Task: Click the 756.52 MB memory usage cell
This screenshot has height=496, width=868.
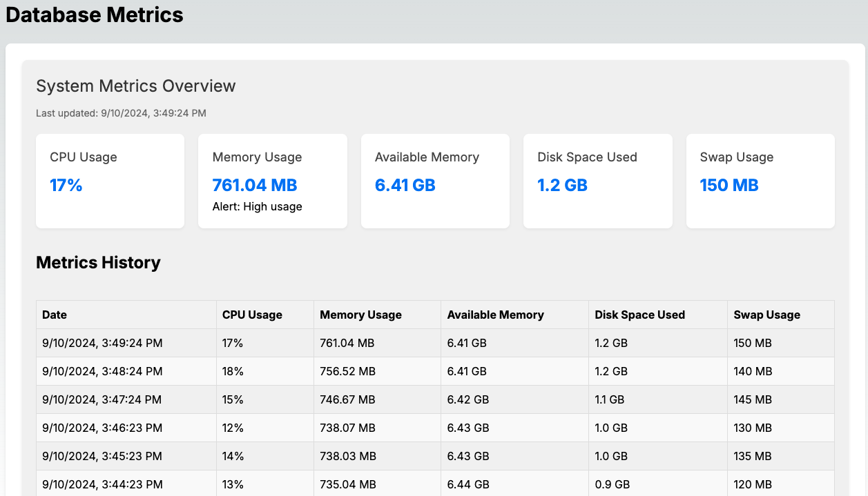Action: (x=347, y=371)
